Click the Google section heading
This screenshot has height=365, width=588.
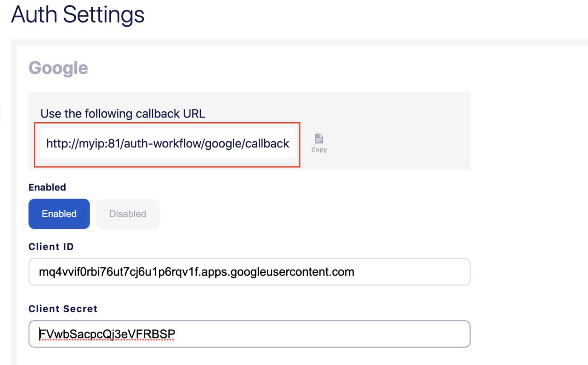58,68
